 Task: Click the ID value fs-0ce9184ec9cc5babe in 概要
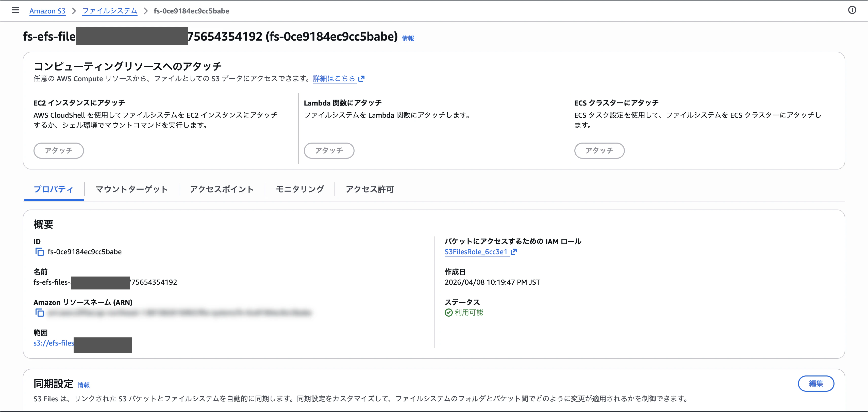(85, 252)
